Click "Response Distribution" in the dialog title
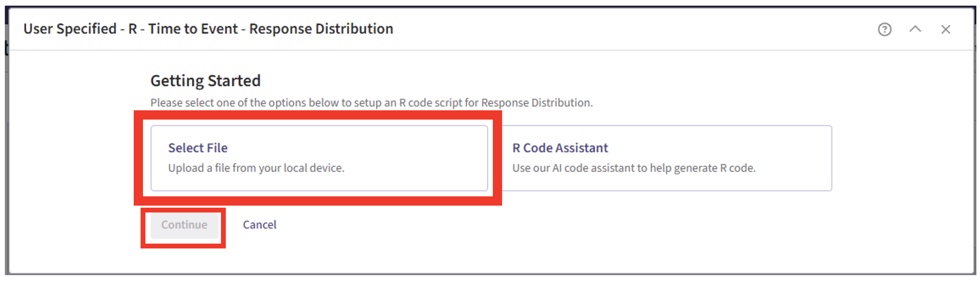Screen dimensions: 980x282 click(x=321, y=29)
